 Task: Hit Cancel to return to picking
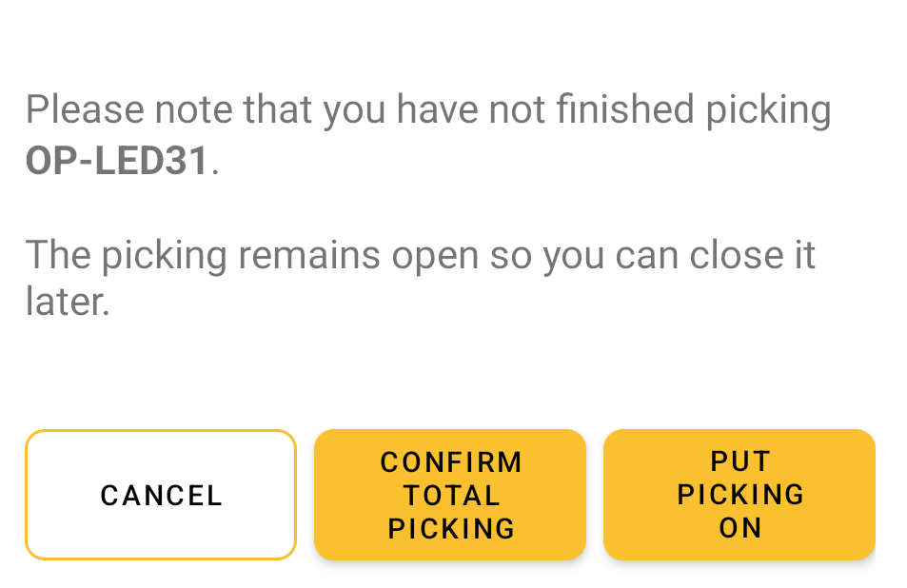pos(161,495)
